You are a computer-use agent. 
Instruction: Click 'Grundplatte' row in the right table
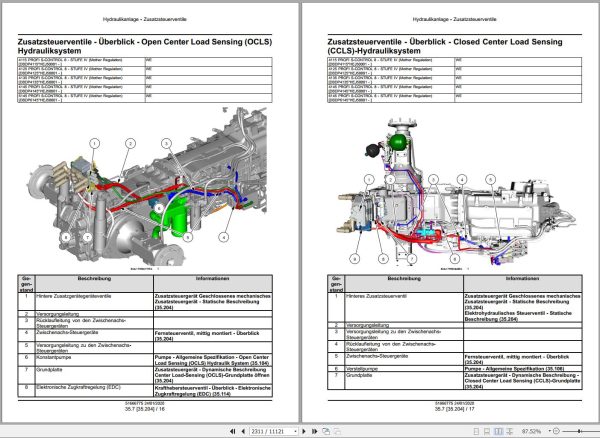[x=455, y=381]
